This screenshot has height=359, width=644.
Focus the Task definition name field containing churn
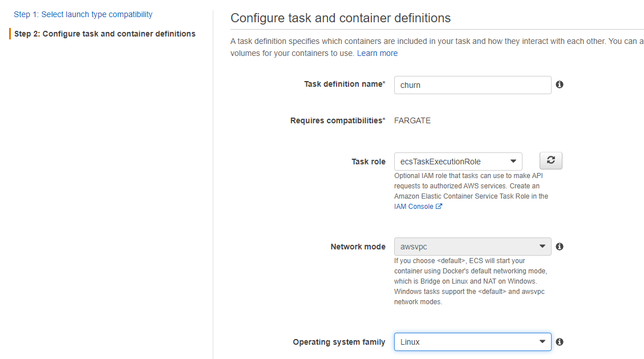[x=472, y=85]
